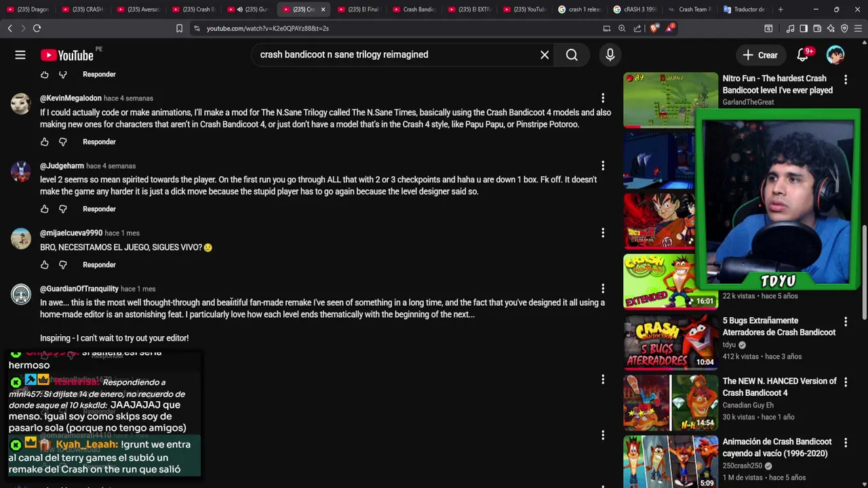Open the @KevinMegalodon channel link
Viewport: 868px width, 488px height.
(x=71, y=98)
